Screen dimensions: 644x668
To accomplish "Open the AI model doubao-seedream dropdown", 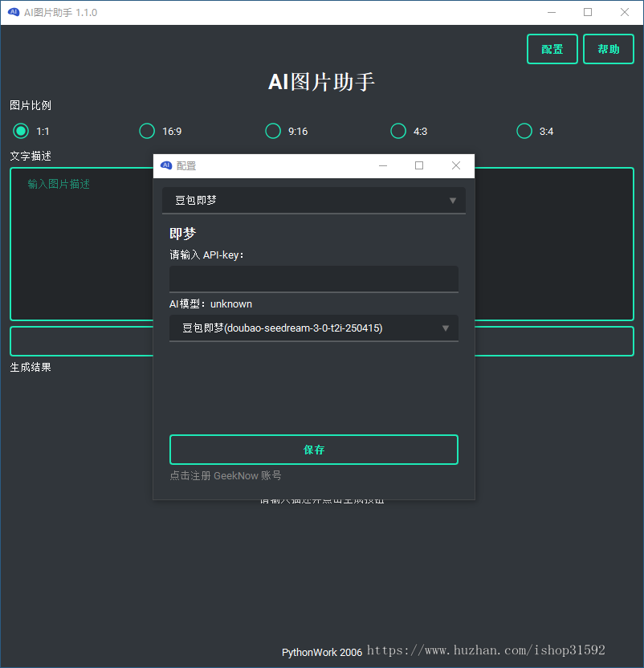I will [314, 328].
